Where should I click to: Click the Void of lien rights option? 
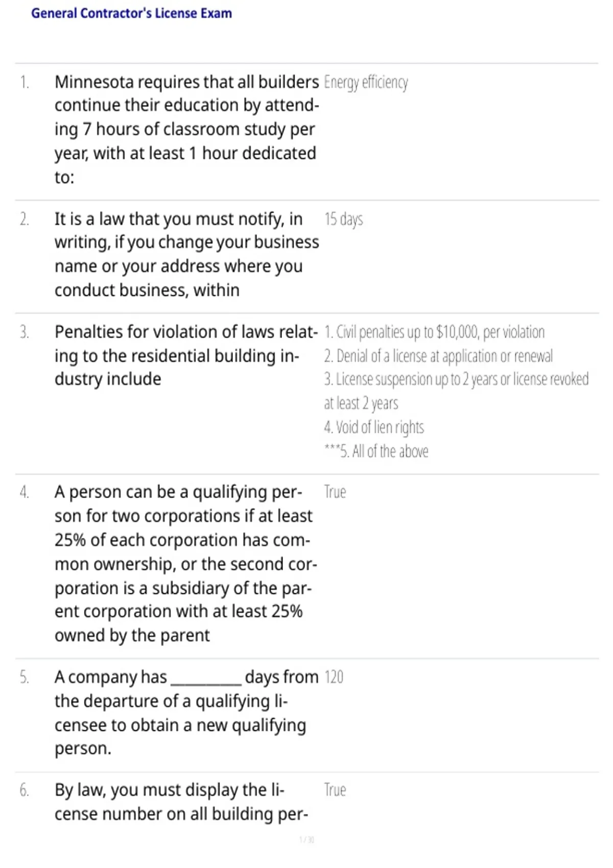click(374, 427)
